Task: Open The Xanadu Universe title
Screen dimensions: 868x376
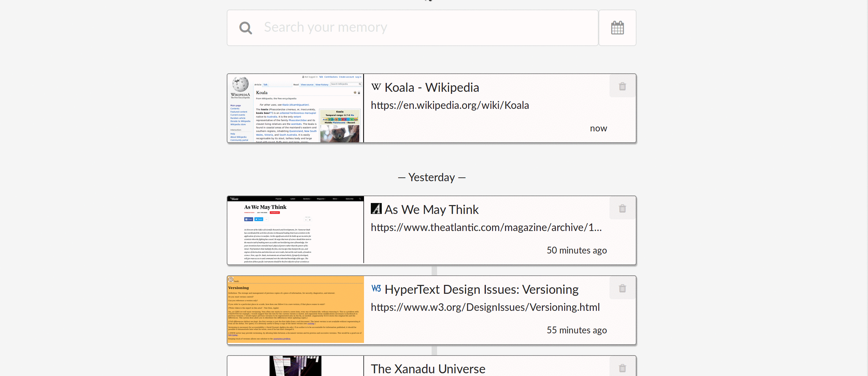Action: (x=428, y=369)
